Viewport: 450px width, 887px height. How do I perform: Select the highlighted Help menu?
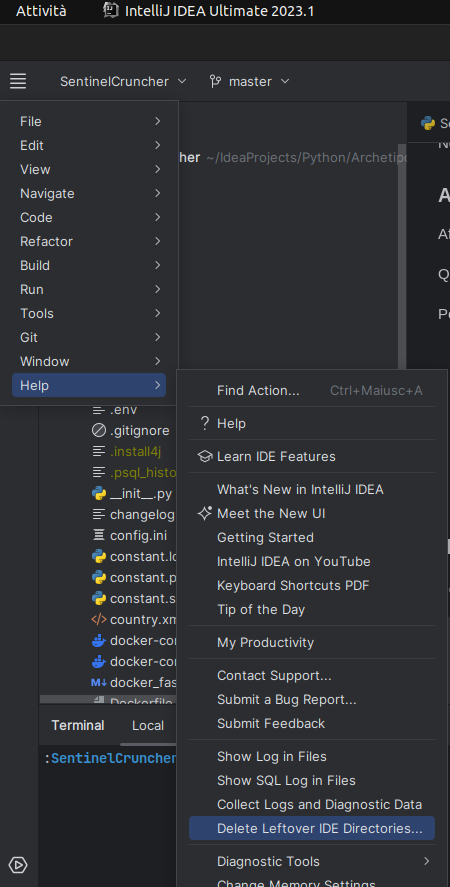click(x=89, y=385)
